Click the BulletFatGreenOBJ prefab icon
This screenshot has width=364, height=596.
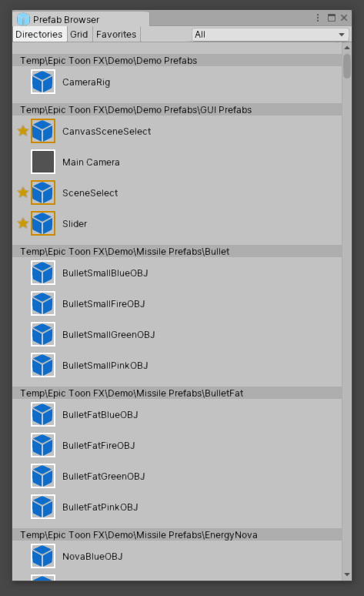pyautogui.click(x=43, y=476)
